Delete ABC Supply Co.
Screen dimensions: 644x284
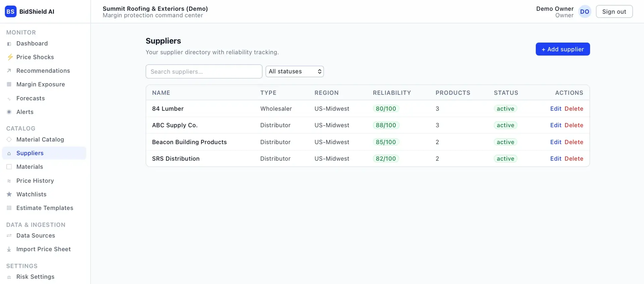tap(574, 125)
